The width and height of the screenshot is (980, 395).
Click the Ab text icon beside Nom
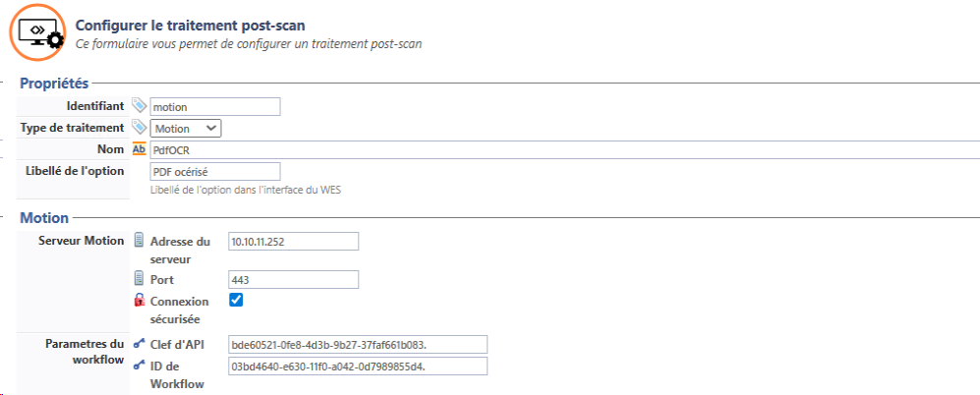[139, 149]
